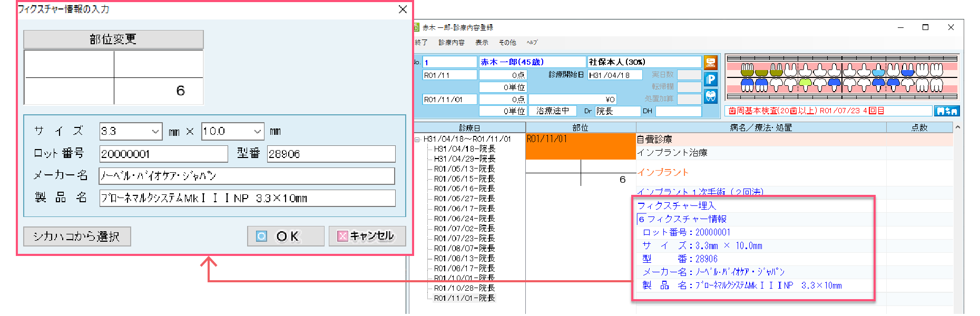Select tree row R01/05/15-院長
980x316 pixels.
coord(464,179)
